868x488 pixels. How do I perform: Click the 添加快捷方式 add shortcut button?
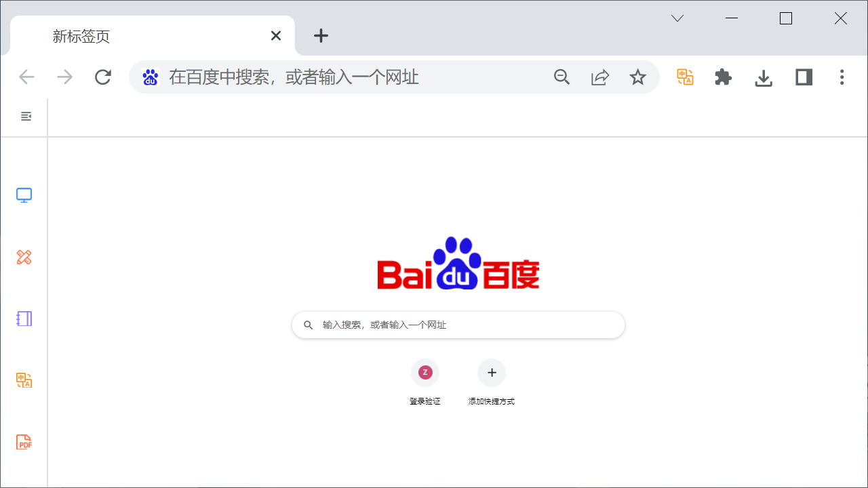[492, 382]
